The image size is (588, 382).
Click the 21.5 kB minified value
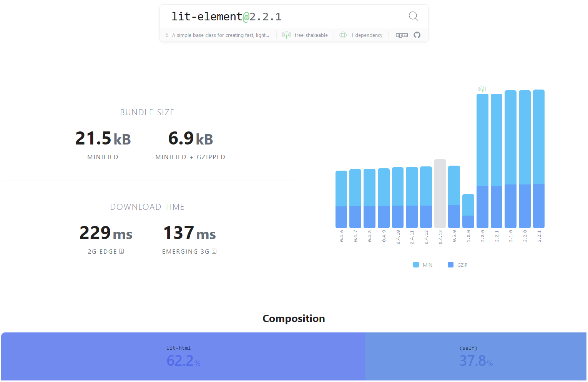(x=103, y=138)
